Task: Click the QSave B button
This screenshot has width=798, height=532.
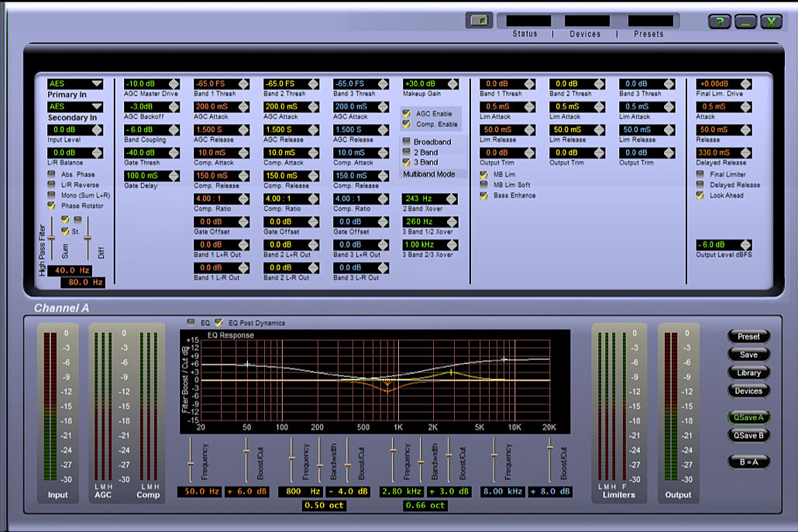Action: (x=748, y=435)
